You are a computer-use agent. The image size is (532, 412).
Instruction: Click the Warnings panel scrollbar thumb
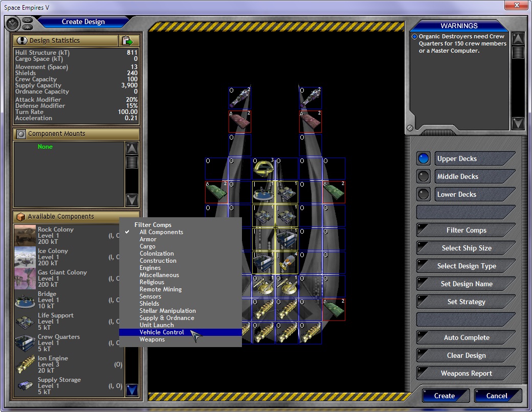[518, 52]
